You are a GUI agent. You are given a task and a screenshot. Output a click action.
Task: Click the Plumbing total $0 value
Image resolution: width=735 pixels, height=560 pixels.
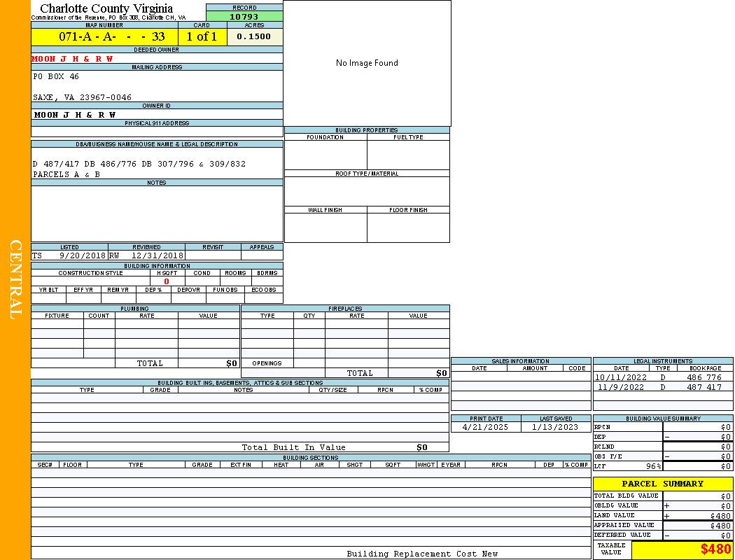[232, 363]
